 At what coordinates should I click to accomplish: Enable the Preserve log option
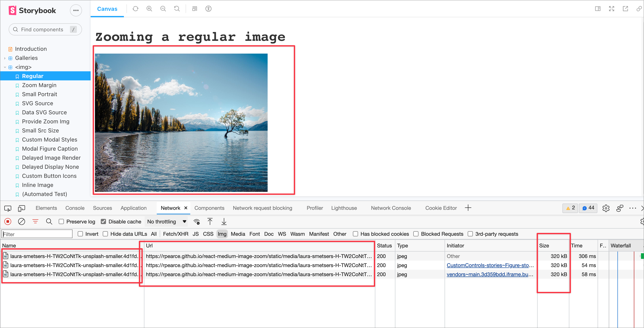[x=61, y=221]
